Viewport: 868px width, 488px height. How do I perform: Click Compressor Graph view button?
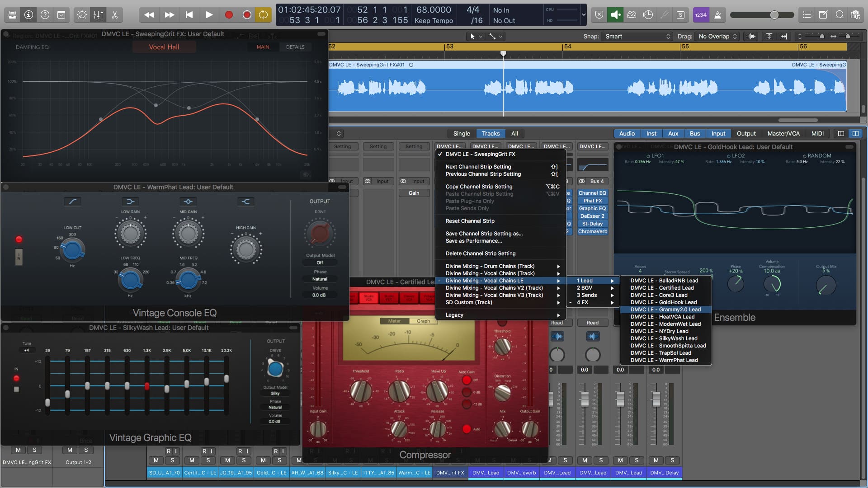423,321
